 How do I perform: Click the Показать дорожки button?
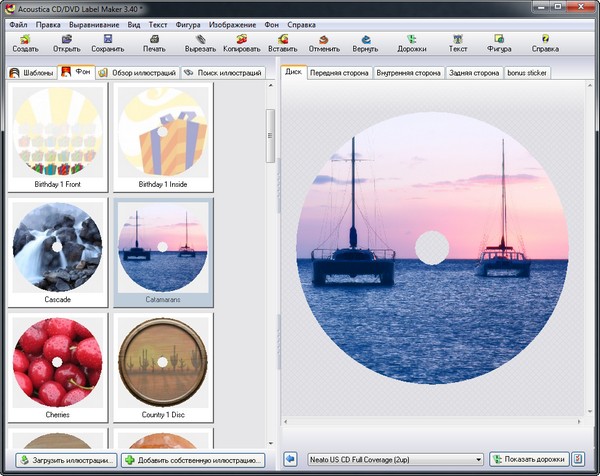(x=527, y=459)
